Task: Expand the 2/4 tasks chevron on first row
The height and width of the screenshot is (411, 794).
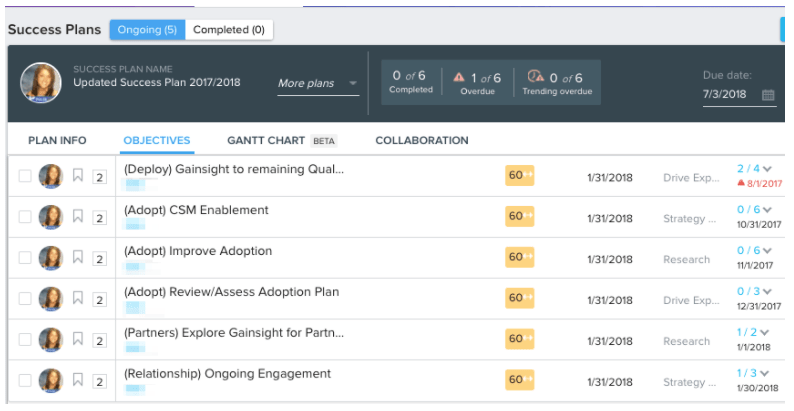Action: click(767, 169)
